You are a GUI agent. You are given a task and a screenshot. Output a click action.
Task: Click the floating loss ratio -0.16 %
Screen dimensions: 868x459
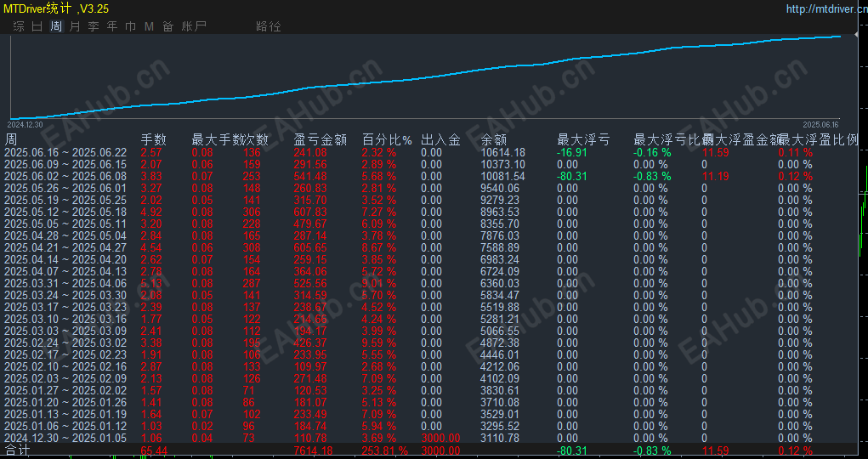[652, 152]
